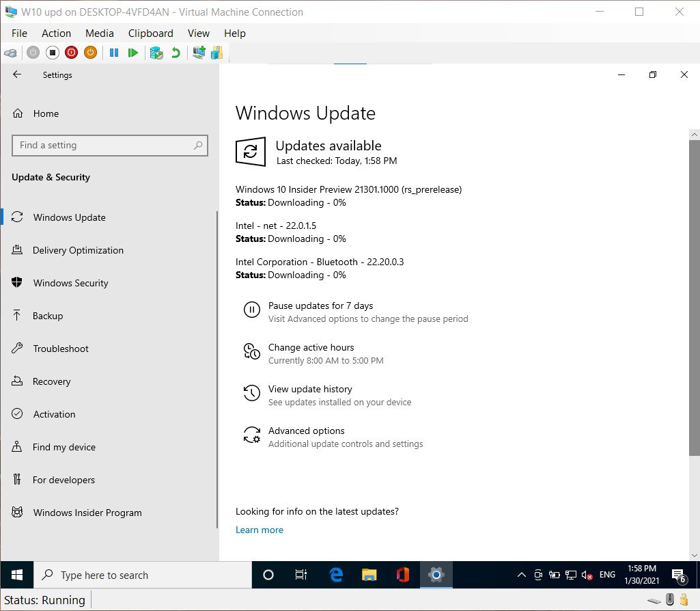Click the red Shut Down icon
Image resolution: width=700 pixels, height=611 pixels.
tap(72, 53)
